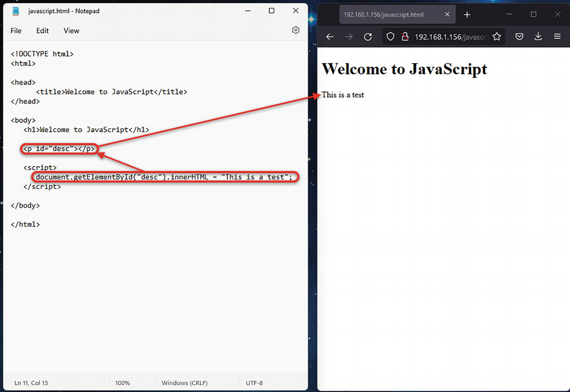Image resolution: width=570 pixels, height=392 pixels.
Task: Click the insecure connection padlock icon
Action: [x=405, y=37]
